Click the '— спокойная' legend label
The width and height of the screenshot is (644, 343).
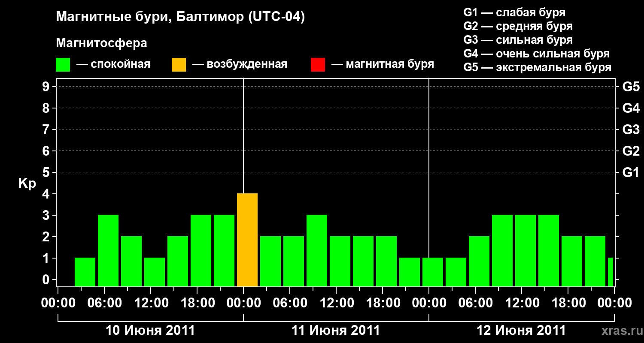113,64
